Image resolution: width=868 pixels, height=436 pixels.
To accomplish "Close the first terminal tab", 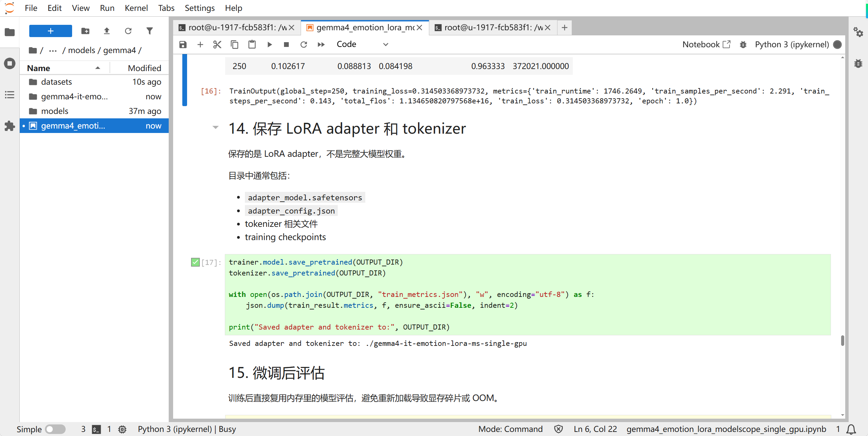I will tap(291, 28).
